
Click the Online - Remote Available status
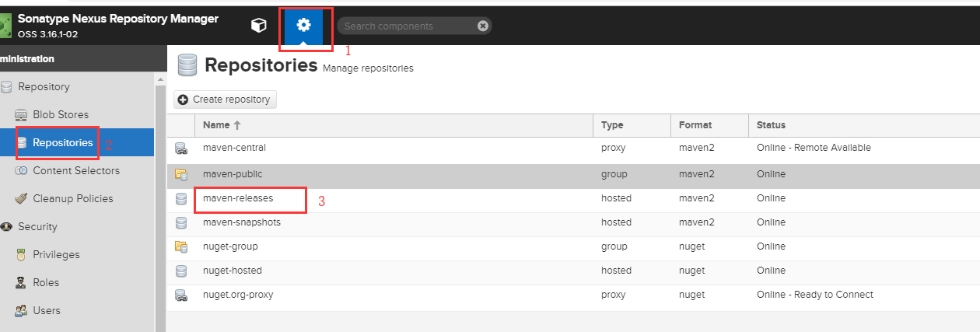(x=814, y=148)
